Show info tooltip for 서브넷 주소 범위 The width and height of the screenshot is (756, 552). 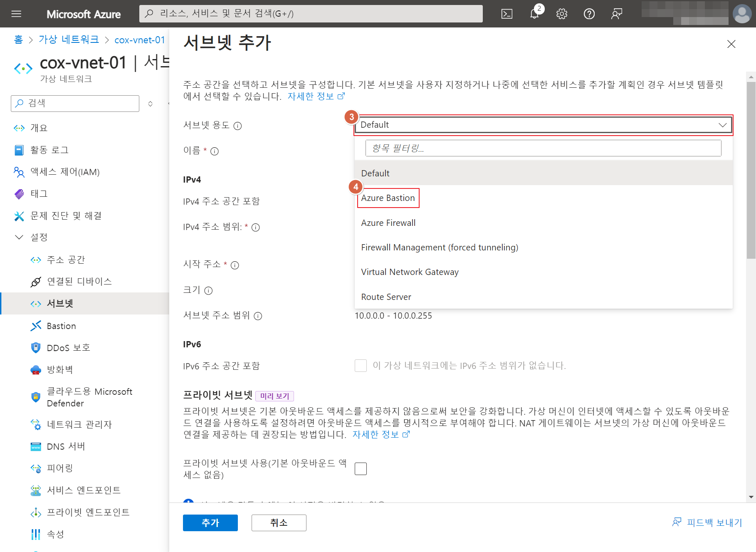258,316
